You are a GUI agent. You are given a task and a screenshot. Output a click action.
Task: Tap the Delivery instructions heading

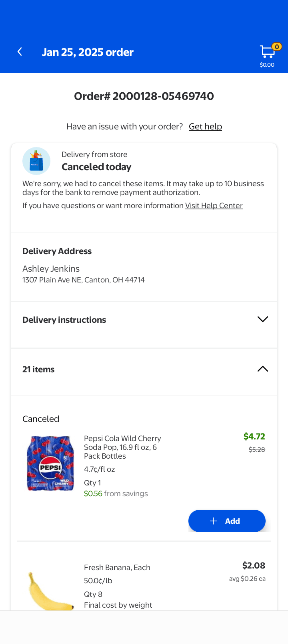64,320
